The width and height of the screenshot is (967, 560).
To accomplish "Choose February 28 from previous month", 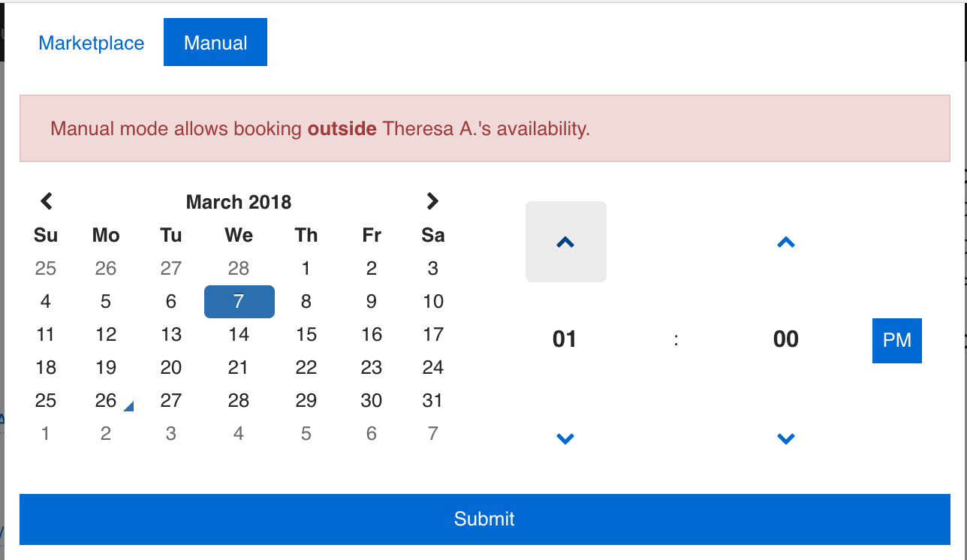I will pos(239,269).
